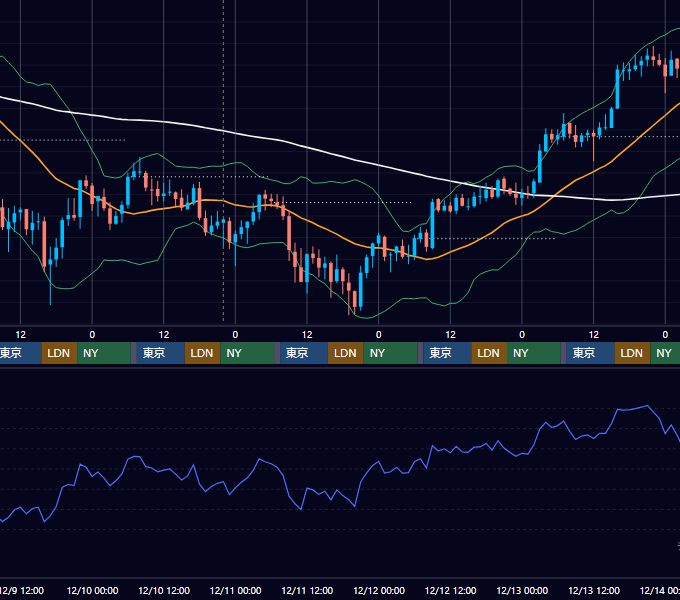Click the 12/10 00:00 date label
This screenshot has width=680, height=600.
(92, 590)
